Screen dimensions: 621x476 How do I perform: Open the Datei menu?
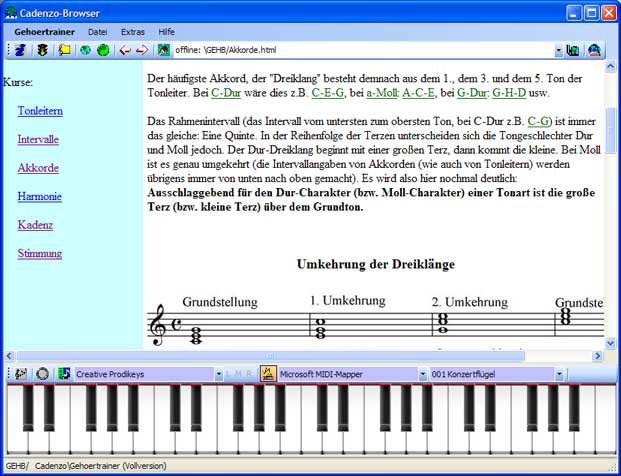97,32
